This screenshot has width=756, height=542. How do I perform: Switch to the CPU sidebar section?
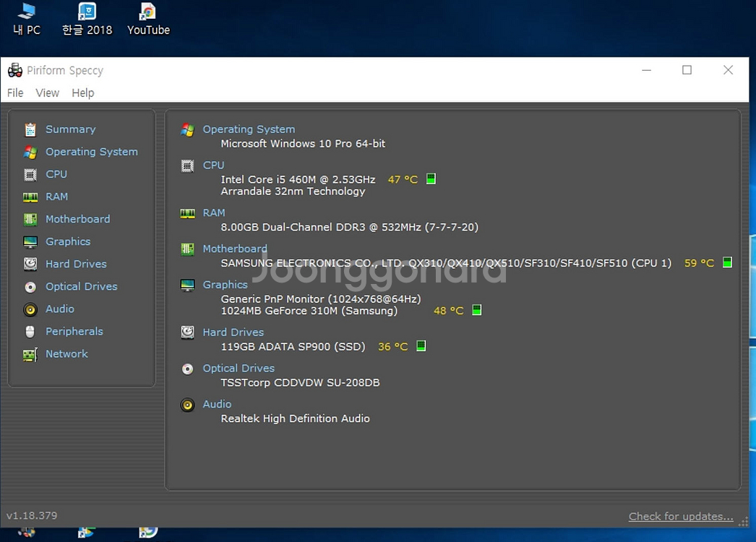coord(56,174)
